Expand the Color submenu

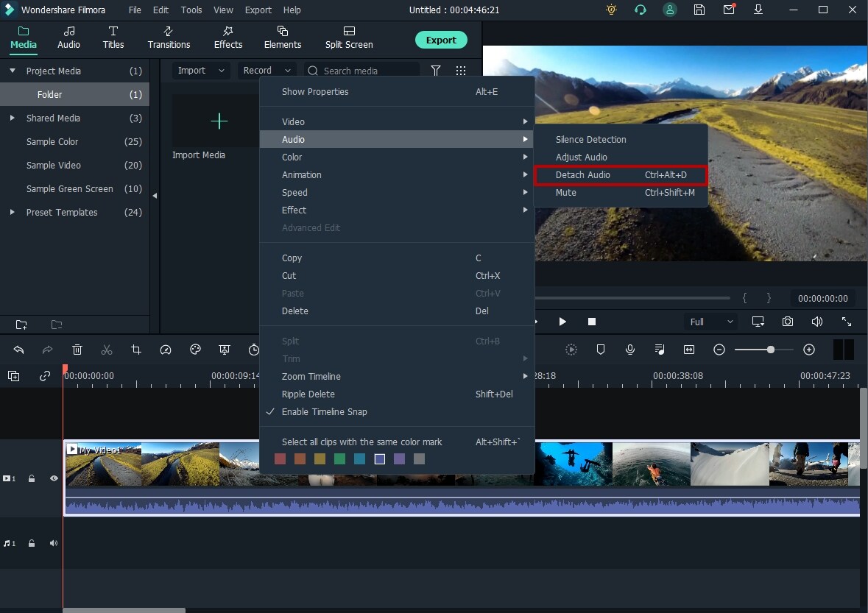pos(397,157)
